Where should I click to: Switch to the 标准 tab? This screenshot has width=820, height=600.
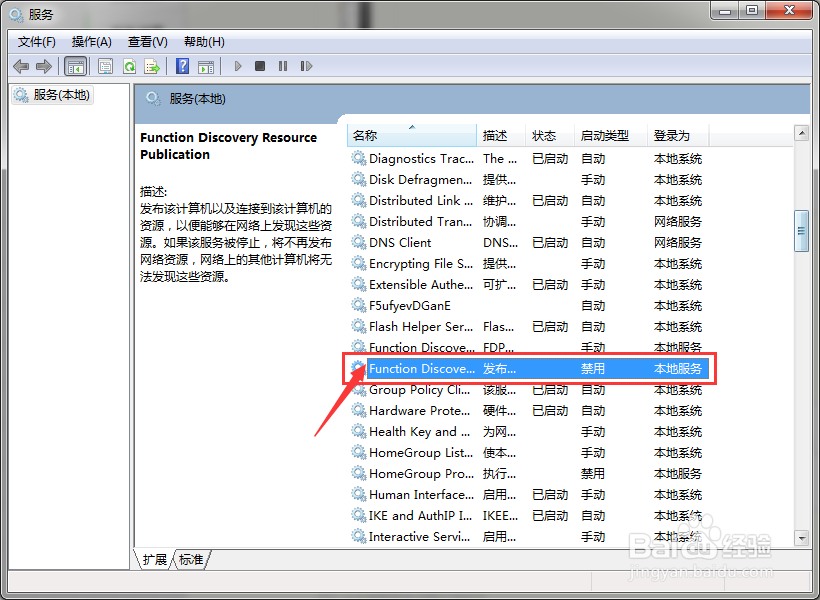[191, 560]
